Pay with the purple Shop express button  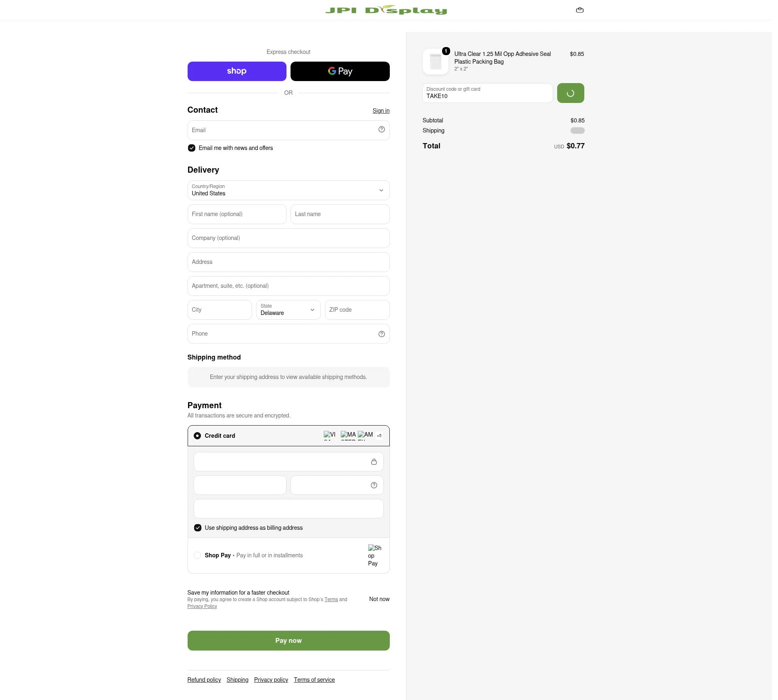(237, 71)
